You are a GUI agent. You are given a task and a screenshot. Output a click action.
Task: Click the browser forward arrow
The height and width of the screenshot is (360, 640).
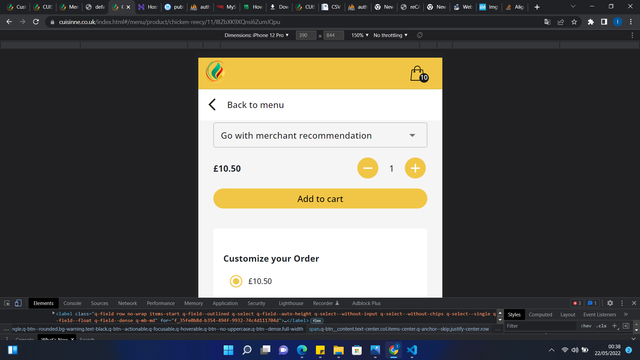point(22,22)
